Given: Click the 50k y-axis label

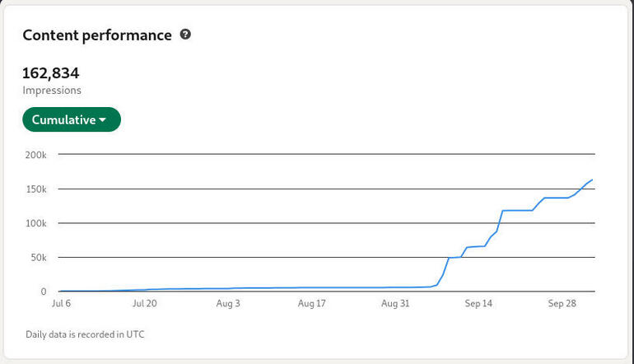Looking at the screenshot, I should point(38,258).
